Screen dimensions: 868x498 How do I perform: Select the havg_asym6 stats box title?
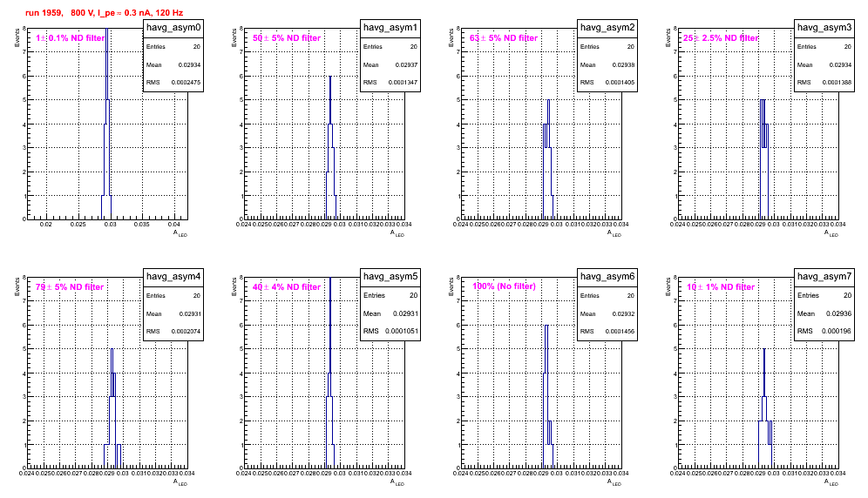click(x=607, y=276)
